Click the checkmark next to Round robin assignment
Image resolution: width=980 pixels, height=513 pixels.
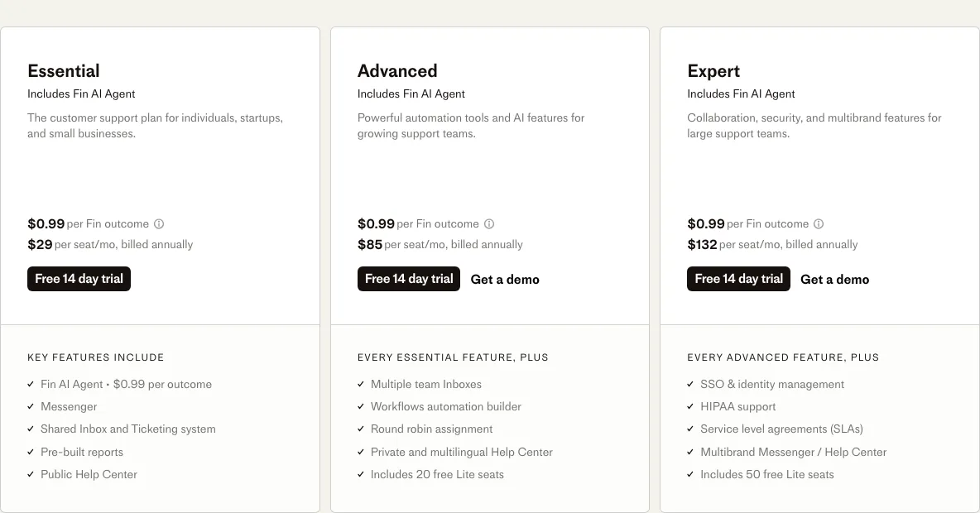tap(361, 429)
